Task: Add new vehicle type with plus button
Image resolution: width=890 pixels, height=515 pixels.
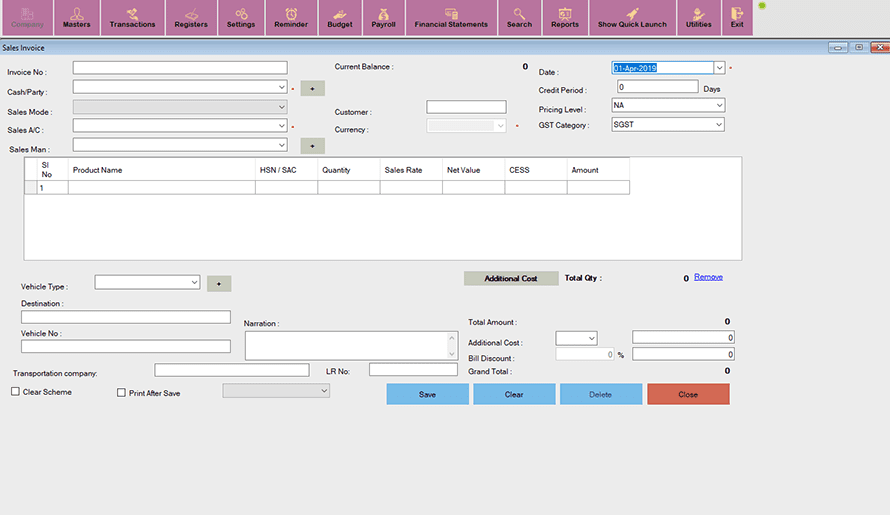Action: 219,283
